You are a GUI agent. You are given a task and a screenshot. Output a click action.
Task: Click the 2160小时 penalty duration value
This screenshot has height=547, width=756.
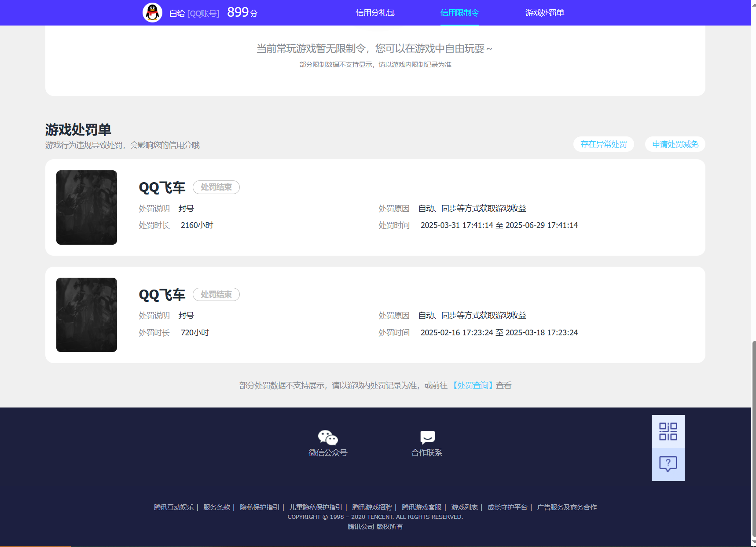click(x=197, y=225)
